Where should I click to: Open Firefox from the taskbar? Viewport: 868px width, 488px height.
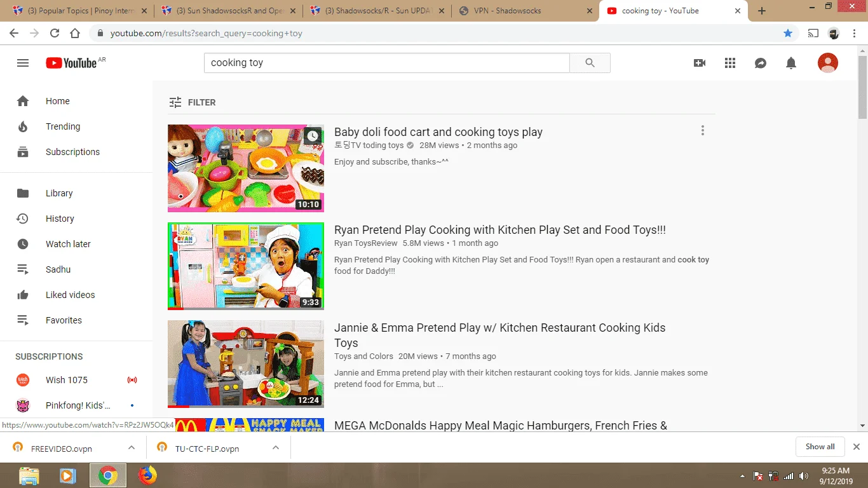[x=147, y=475]
